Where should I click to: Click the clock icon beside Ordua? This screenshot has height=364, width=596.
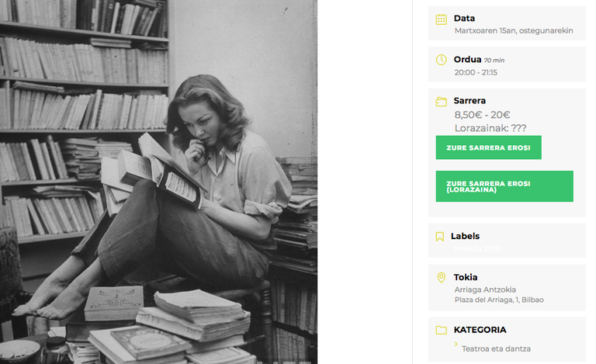(441, 60)
